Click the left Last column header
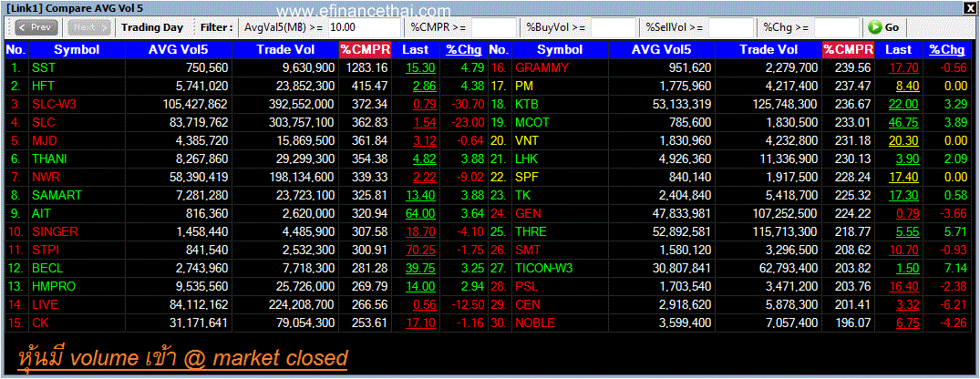Viewport: 980px width, 379px height. (x=415, y=50)
